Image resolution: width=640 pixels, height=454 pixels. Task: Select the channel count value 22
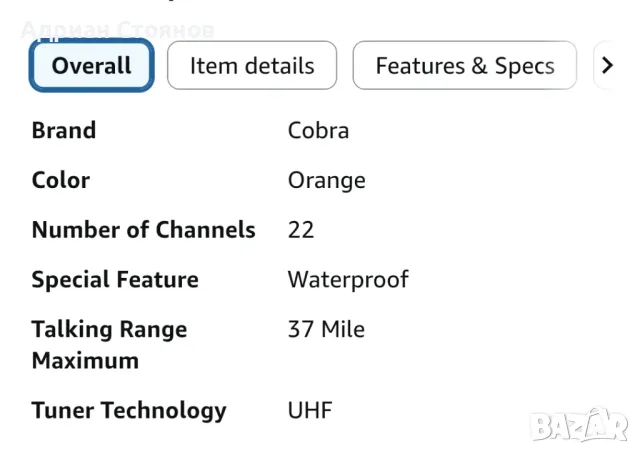pos(301,230)
